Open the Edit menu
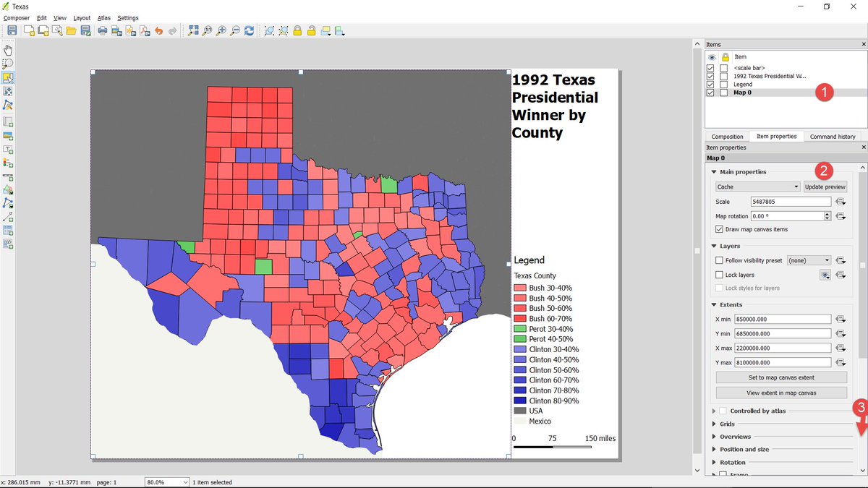The height and width of the screenshot is (488, 868). [x=42, y=17]
